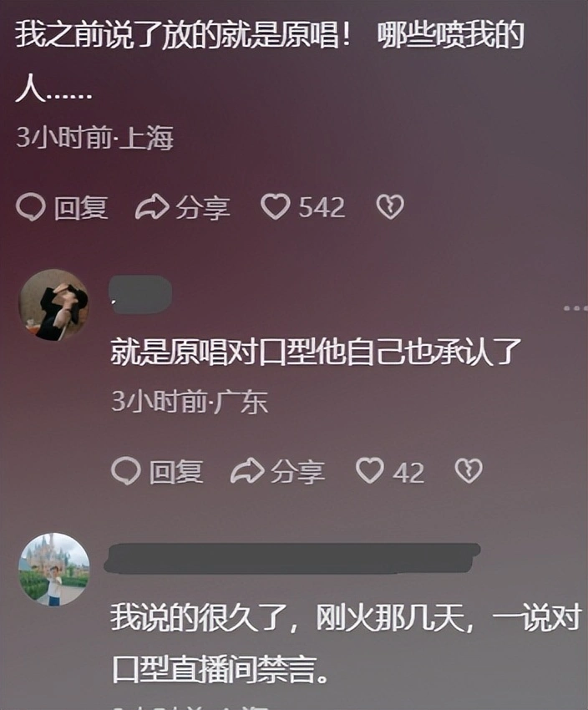Open the three-dot menu beside Guangdong comment
The width and height of the screenshot is (588, 710).
coord(575,308)
